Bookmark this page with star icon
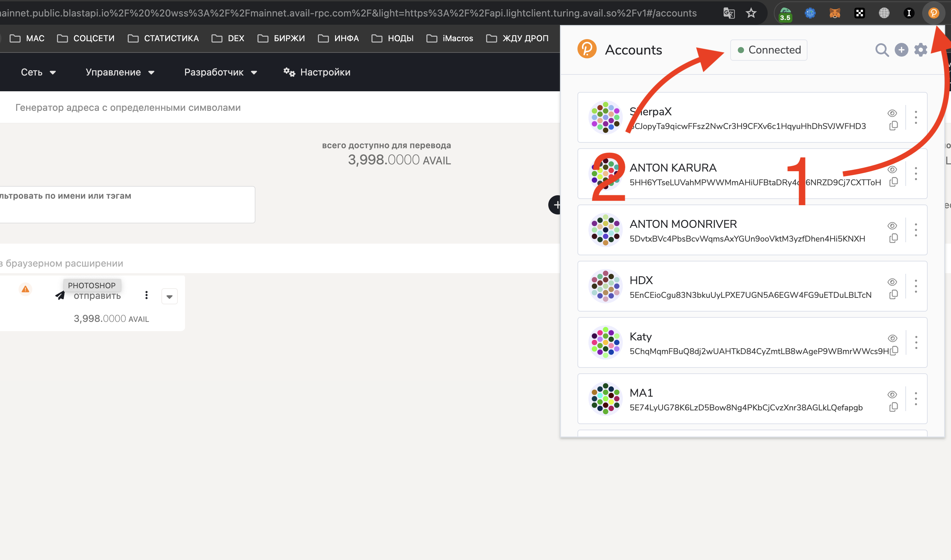951x560 pixels. click(751, 13)
